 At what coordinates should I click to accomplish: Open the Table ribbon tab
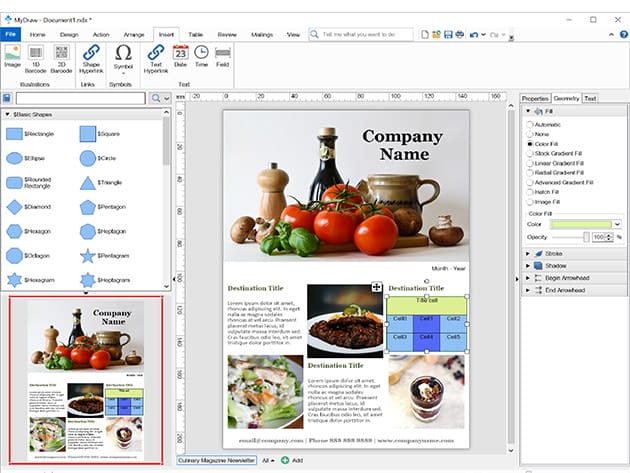tap(196, 34)
